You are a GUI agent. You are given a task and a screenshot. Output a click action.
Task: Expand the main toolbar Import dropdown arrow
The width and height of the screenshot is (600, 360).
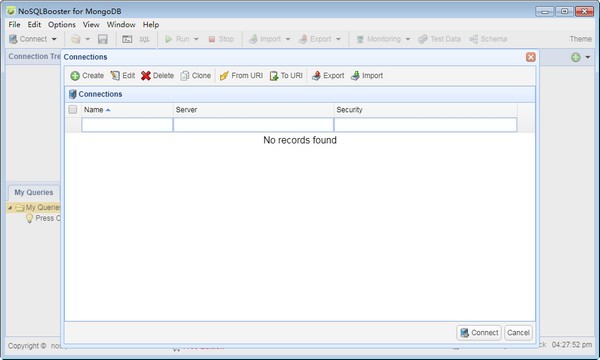[288, 39]
